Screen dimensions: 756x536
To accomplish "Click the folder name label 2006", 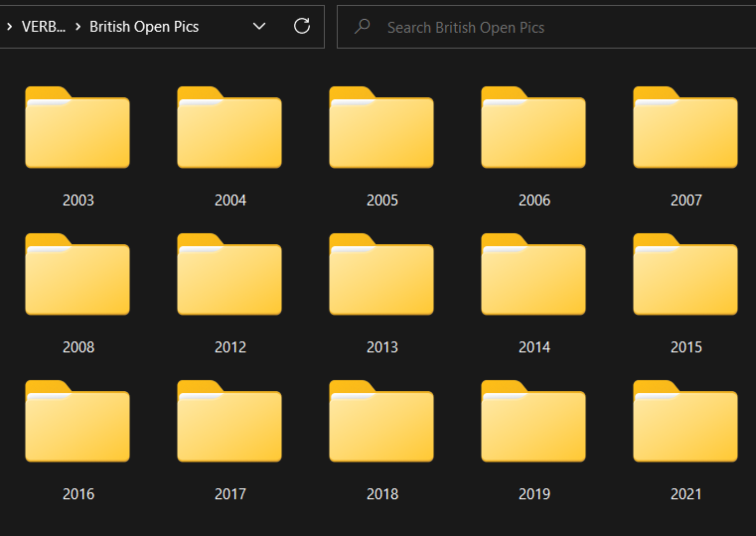I will point(534,200).
